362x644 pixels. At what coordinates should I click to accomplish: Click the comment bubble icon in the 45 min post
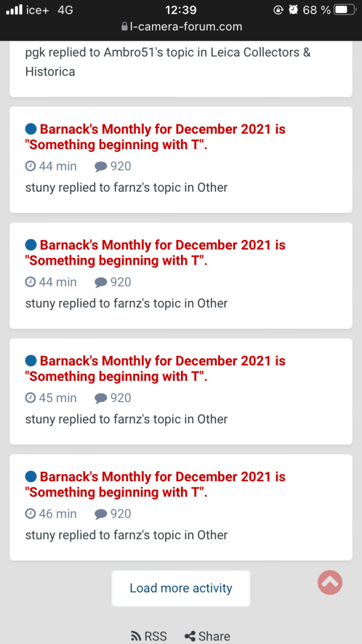(101, 399)
